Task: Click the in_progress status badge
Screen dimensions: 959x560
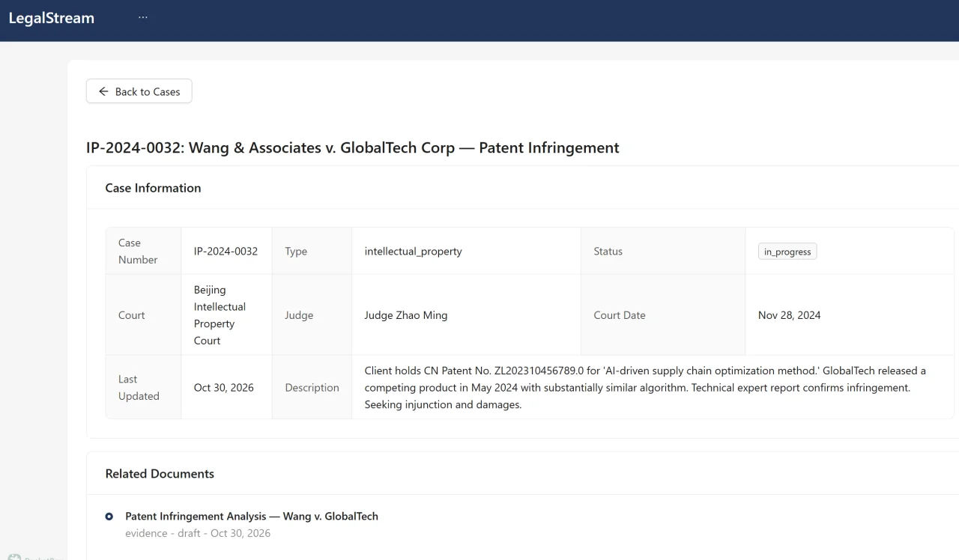Action: pos(787,252)
